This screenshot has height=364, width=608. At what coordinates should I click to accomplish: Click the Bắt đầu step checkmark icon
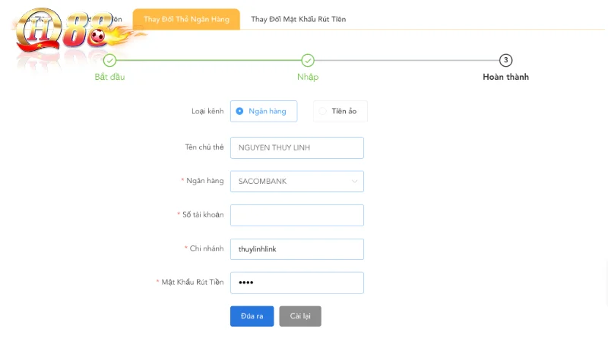pos(109,61)
